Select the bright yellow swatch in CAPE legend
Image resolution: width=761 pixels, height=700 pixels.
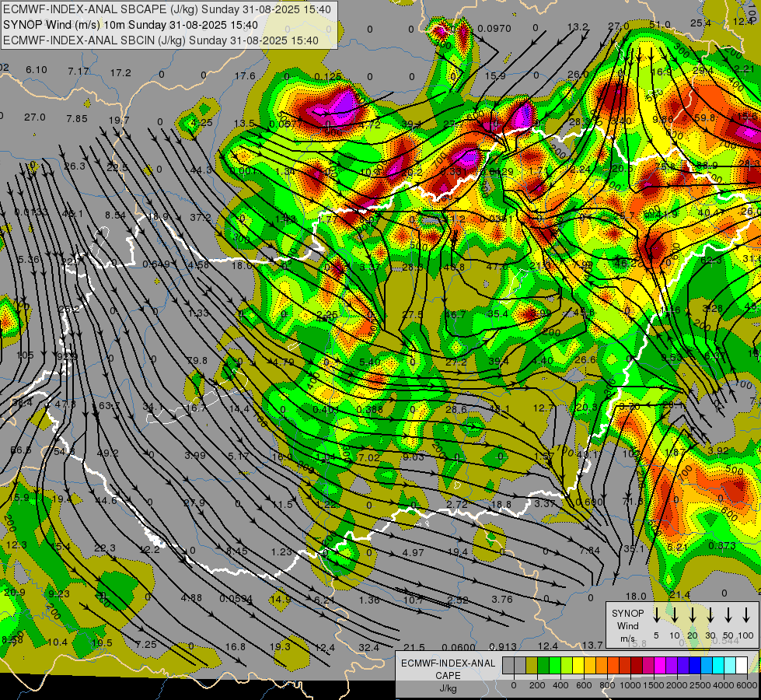(x=578, y=666)
